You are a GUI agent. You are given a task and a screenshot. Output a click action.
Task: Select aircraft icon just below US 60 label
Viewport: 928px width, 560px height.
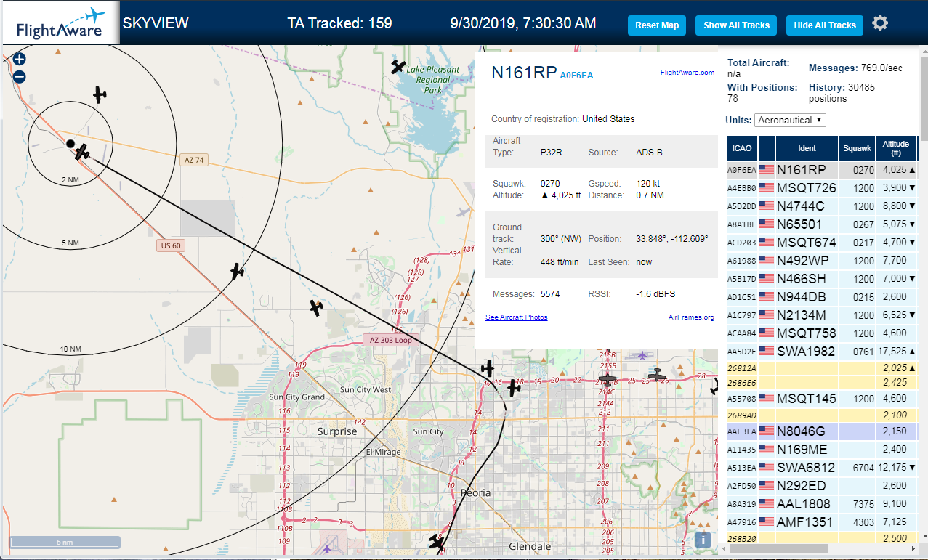237,272
